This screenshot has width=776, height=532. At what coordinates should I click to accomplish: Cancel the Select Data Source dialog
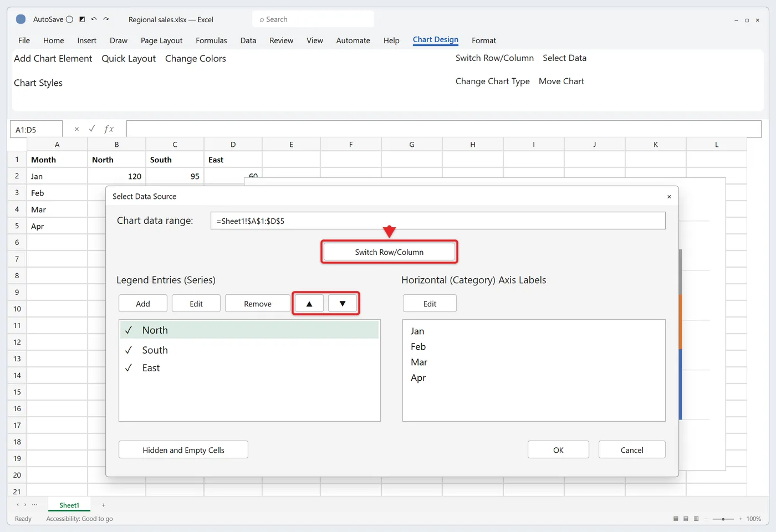(632, 450)
